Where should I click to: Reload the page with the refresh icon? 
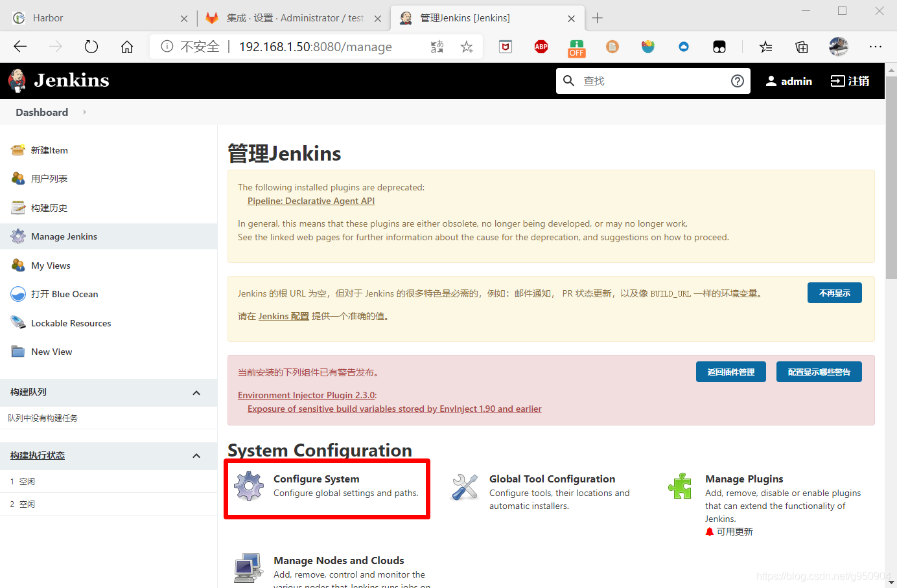pyautogui.click(x=91, y=47)
